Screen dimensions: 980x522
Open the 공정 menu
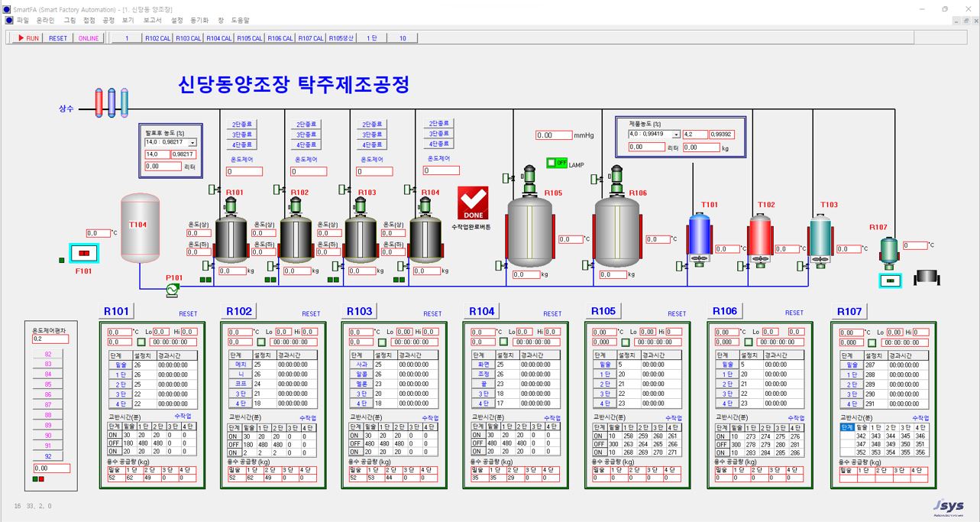108,21
